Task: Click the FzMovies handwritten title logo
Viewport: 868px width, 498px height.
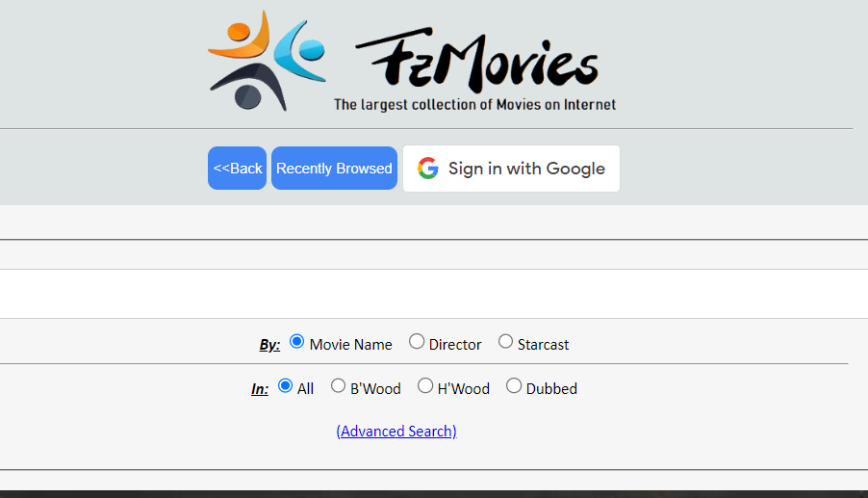Action: [478, 64]
